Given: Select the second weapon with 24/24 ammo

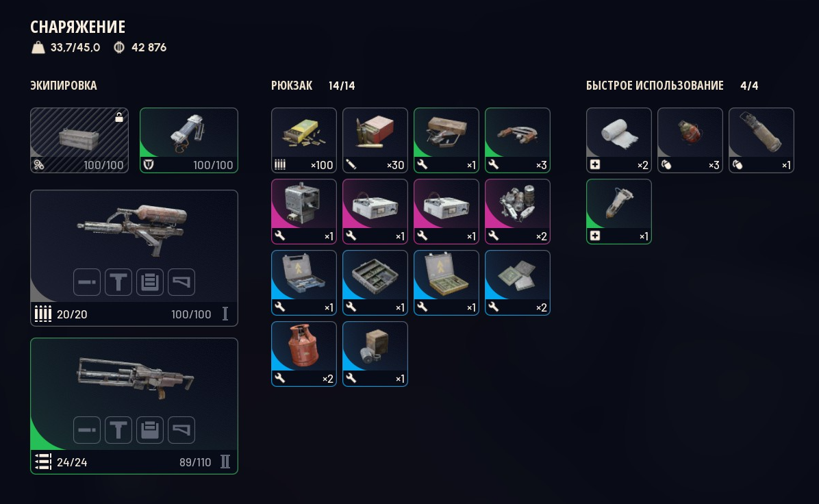Looking at the screenshot, I should (x=134, y=406).
